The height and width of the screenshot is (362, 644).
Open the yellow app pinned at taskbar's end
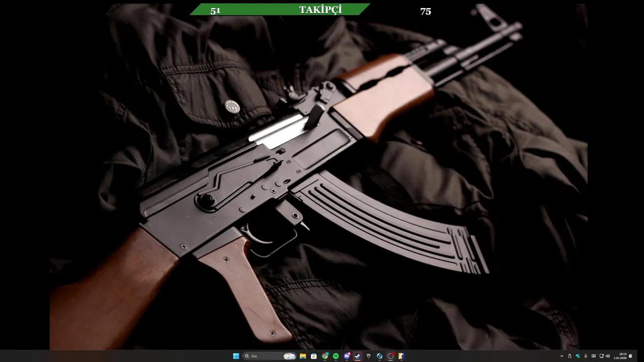tap(401, 356)
